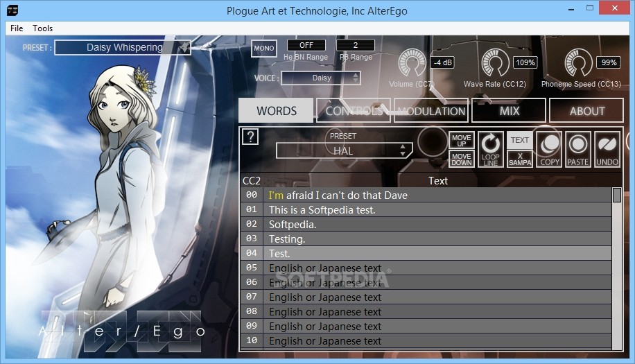This screenshot has width=635, height=364.
Task: Click text of line 09
Action: [325, 327]
